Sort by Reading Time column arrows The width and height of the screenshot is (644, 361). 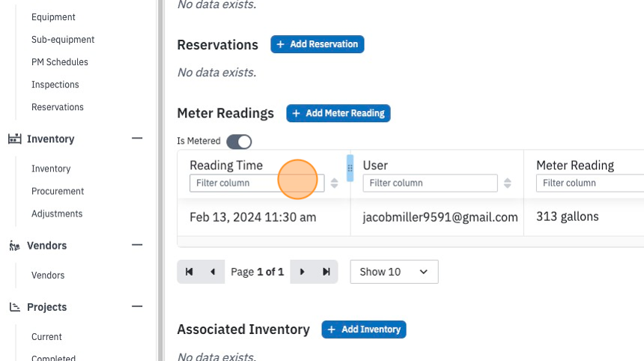click(x=334, y=183)
